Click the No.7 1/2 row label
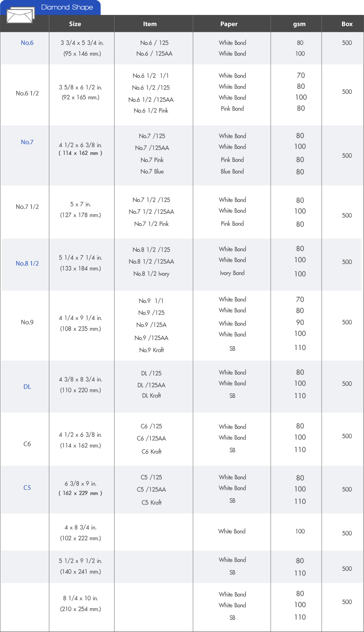The width and height of the screenshot is (364, 632). 27,207
